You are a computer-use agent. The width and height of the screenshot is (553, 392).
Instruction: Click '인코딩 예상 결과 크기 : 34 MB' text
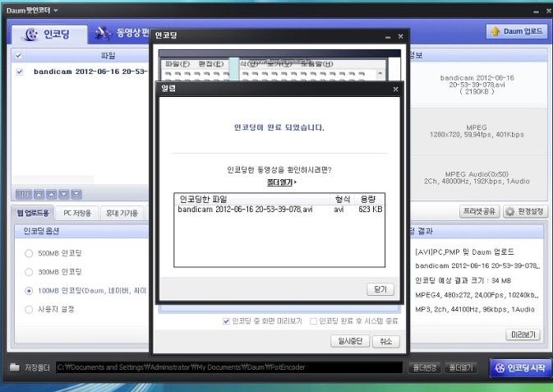(463, 281)
